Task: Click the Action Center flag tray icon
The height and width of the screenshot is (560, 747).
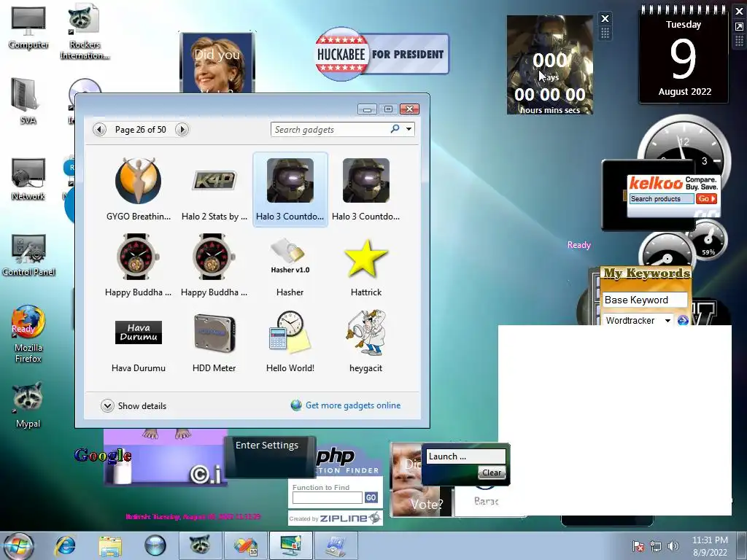Action: coord(638,546)
